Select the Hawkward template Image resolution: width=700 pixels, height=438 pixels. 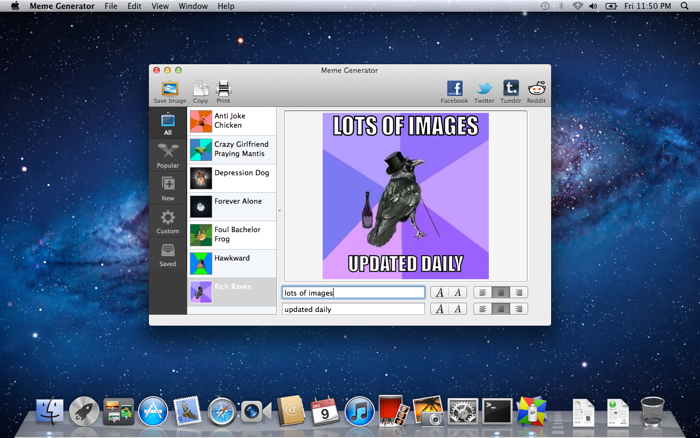(x=232, y=263)
